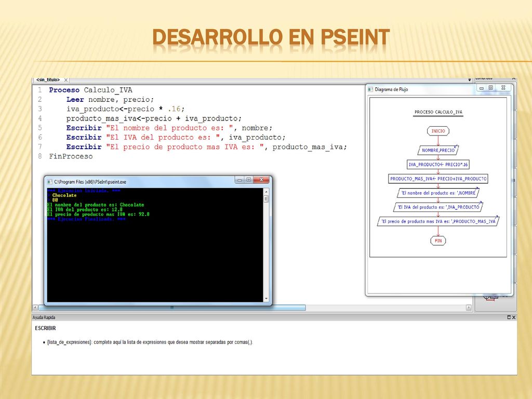Click console output 'El IVA del producto es: 12.8'

click(x=85, y=210)
